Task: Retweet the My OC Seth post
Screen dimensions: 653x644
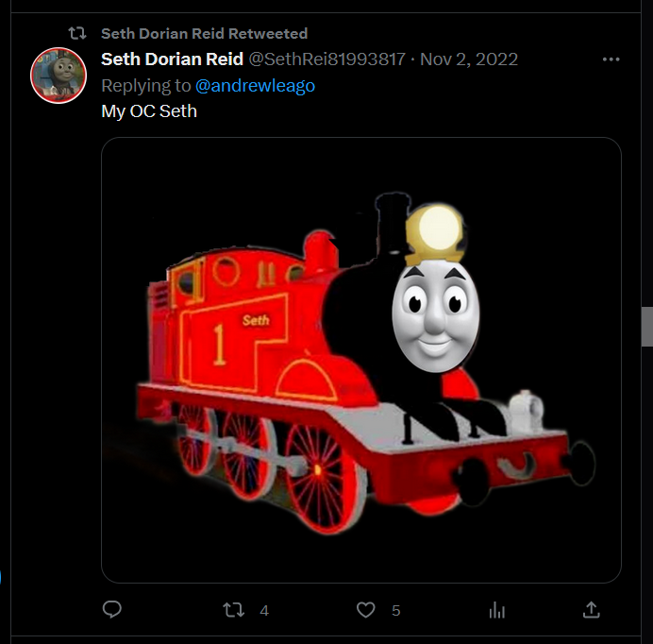Action: 233,610
